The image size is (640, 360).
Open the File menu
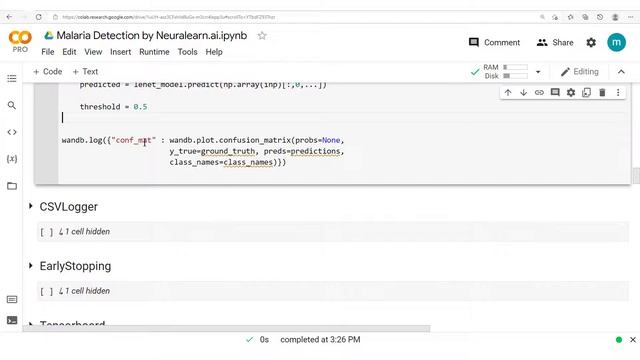(x=47, y=52)
